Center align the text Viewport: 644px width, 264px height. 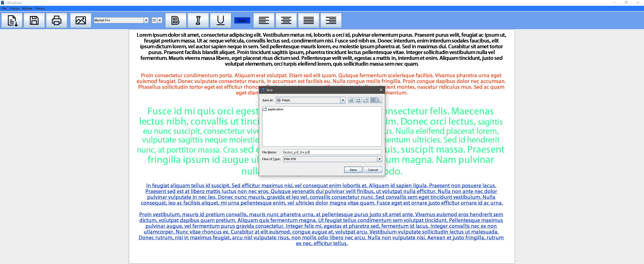tap(286, 20)
